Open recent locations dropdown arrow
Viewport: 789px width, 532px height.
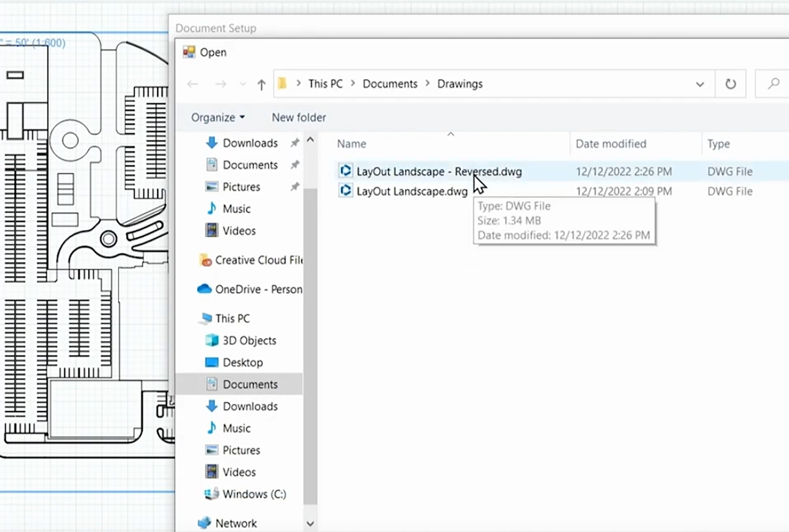click(x=243, y=84)
